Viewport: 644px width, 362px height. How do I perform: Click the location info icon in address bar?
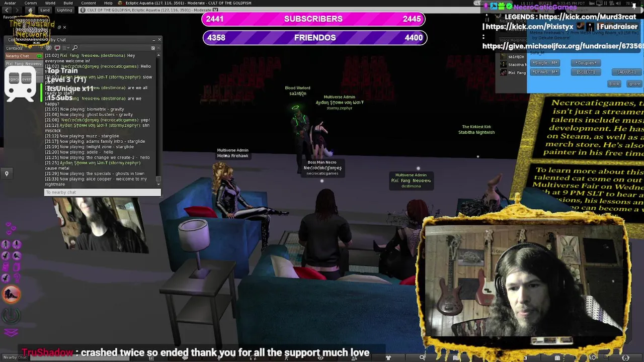82,10
